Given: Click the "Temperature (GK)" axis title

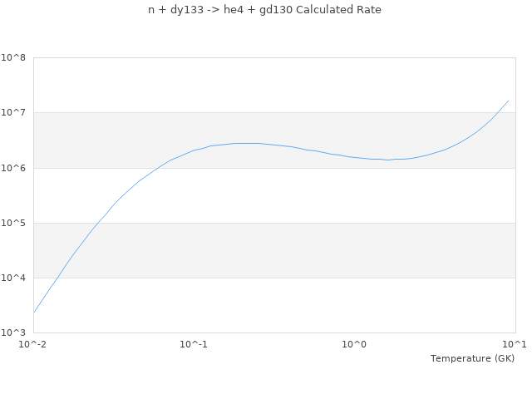Looking at the screenshot, I should pos(472,358).
